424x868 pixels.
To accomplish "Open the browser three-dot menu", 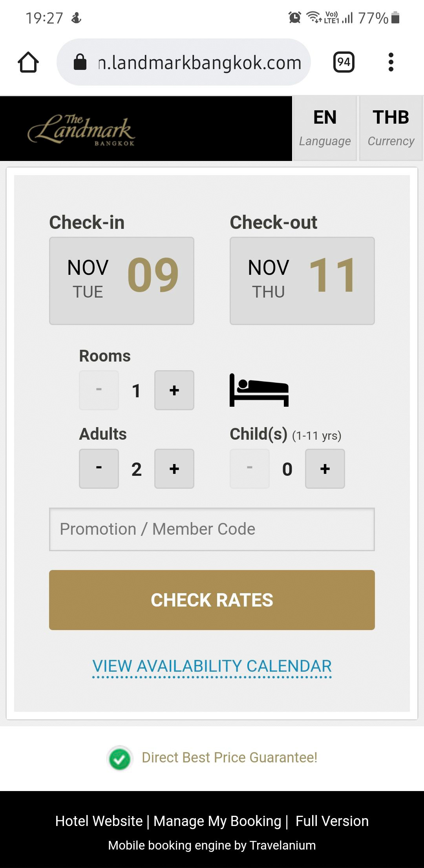I will pyautogui.click(x=391, y=62).
